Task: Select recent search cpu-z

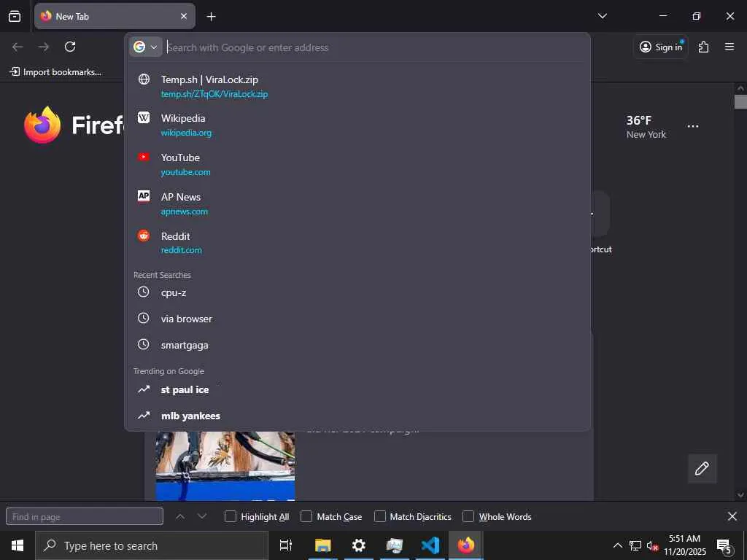Action: 357,292
